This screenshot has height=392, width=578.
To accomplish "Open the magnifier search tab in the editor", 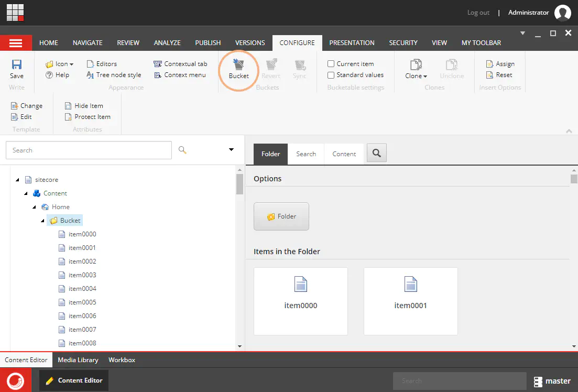I will click(377, 153).
